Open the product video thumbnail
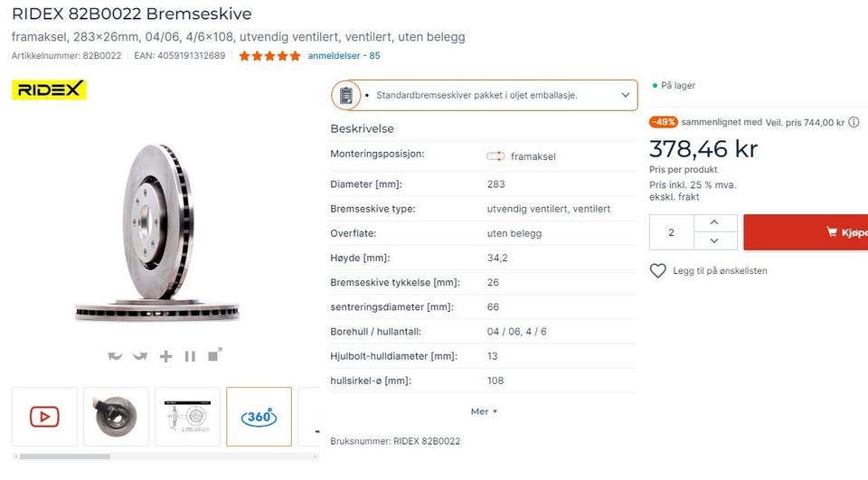 [x=44, y=417]
